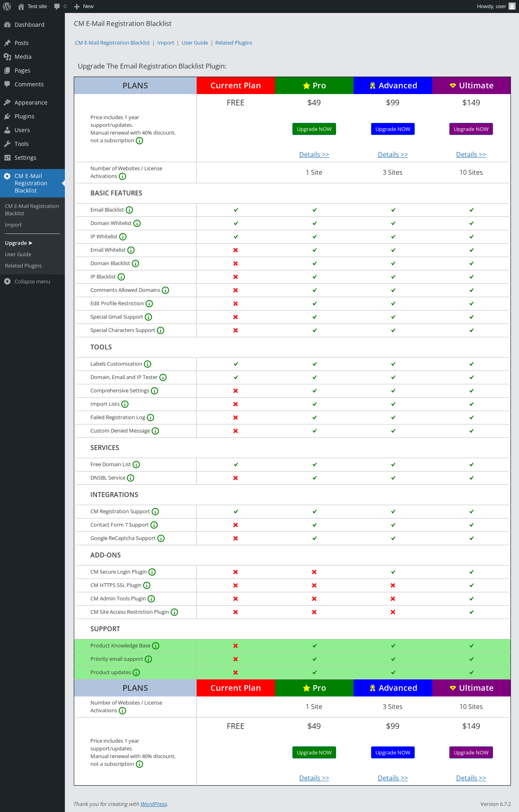
Task: Show info for CM HTTPS SSL Plugin
Action: (x=147, y=585)
